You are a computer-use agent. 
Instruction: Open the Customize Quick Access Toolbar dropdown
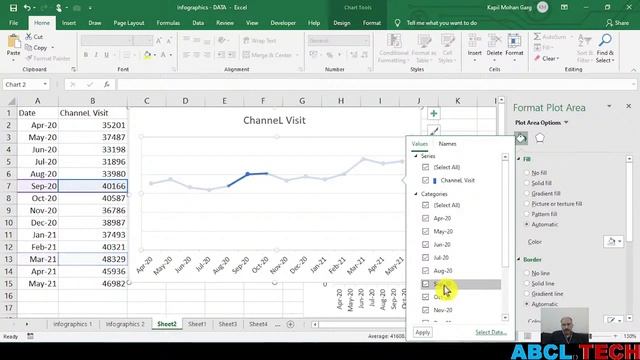[90, 8]
